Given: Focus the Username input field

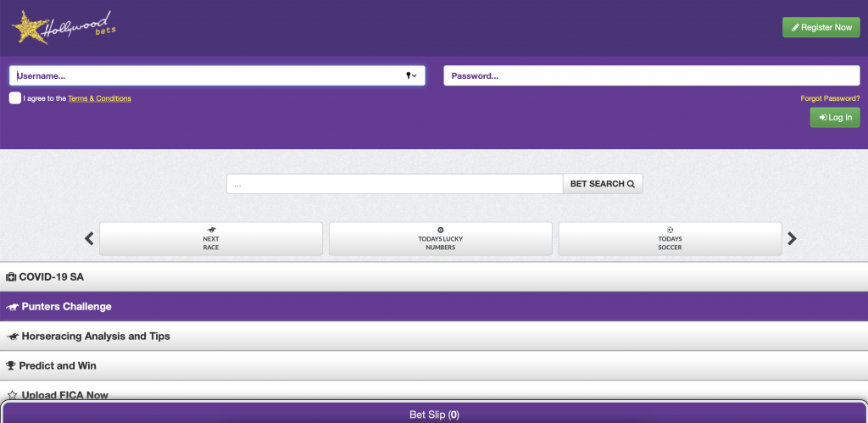Looking at the screenshot, I should click(217, 75).
